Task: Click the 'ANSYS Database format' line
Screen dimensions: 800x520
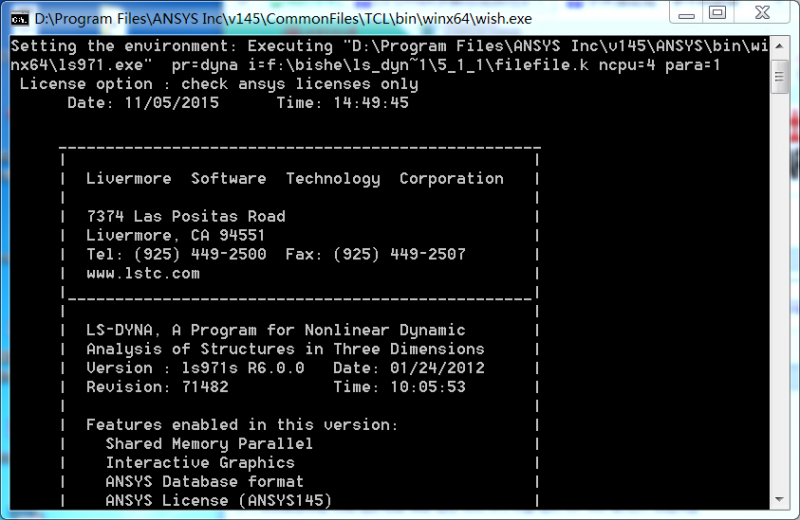Action: pyautogui.click(x=205, y=482)
